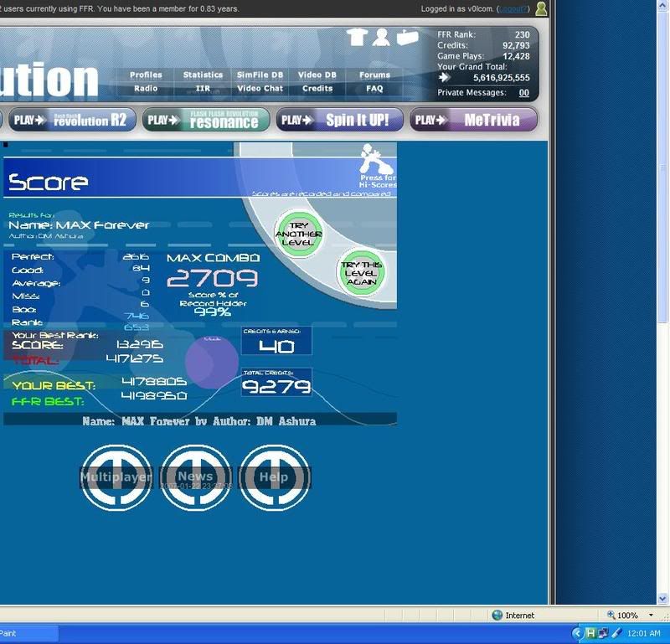Screen dimensions: 670x644
Task: Click the Hi-Scores dancer icon
Action: [374, 158]
